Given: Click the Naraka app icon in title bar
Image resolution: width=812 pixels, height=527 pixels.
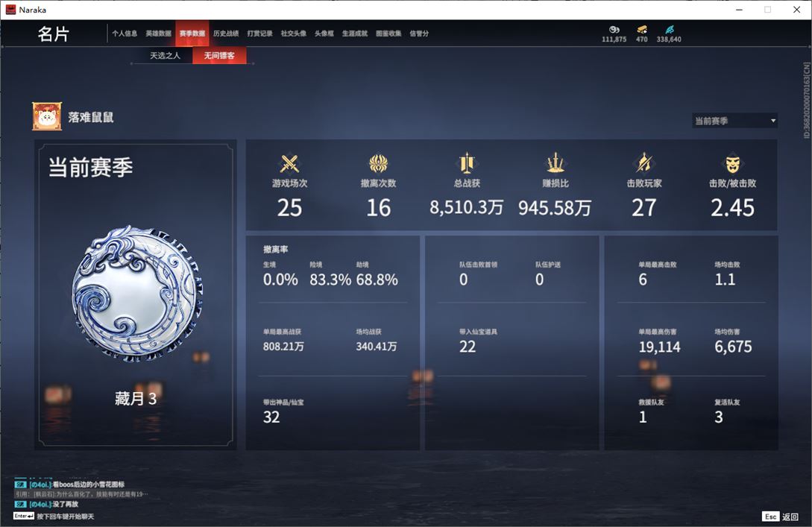Looking at the screenshot, I should 11,10.
